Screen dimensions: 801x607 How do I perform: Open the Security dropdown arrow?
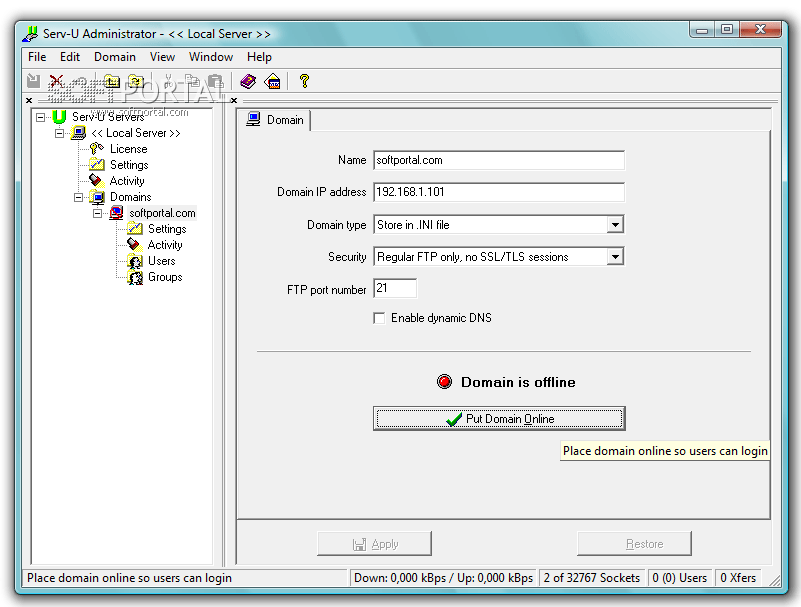point(616,256)
